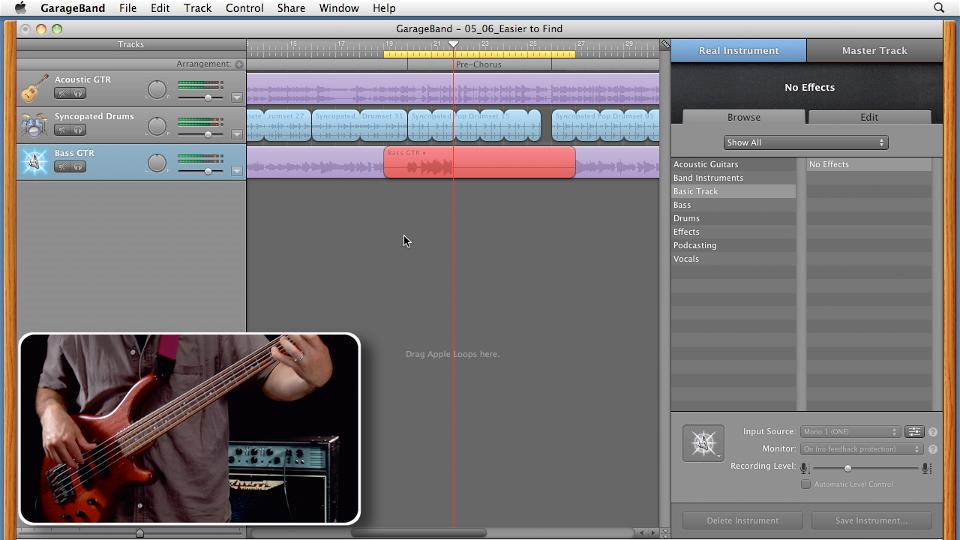Select Podcasting category
Screen dimensions: 960x540
(x=733, y=245)
